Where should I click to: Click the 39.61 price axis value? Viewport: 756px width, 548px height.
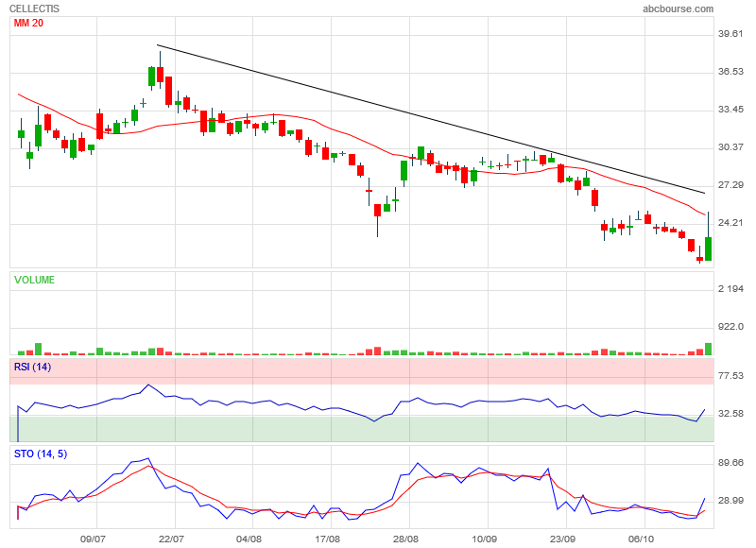[x=732, y=34]
